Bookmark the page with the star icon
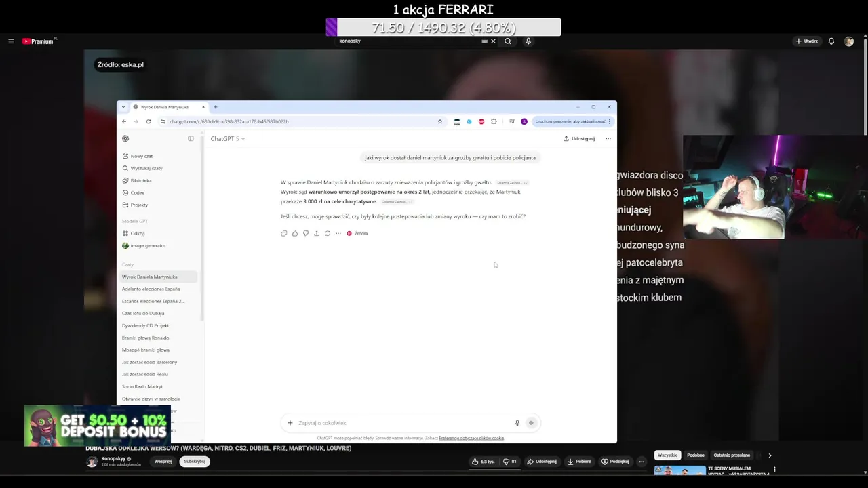Image resolution: width=868 pixels, height=488 pixels. click(x=439, y=121)
